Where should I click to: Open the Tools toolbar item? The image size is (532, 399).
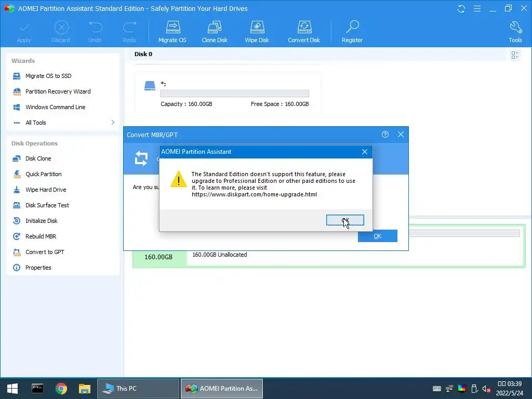click(x=515, y=32)
